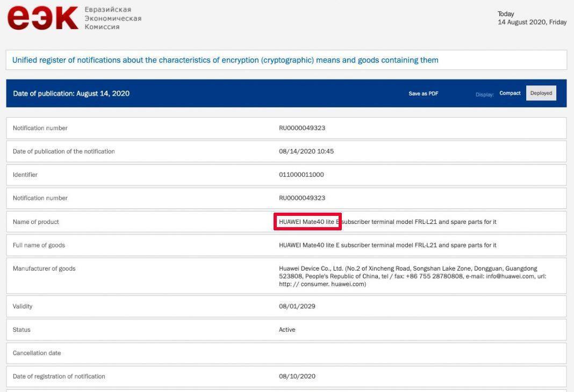Click the identifier 011000011000 value

301,175
